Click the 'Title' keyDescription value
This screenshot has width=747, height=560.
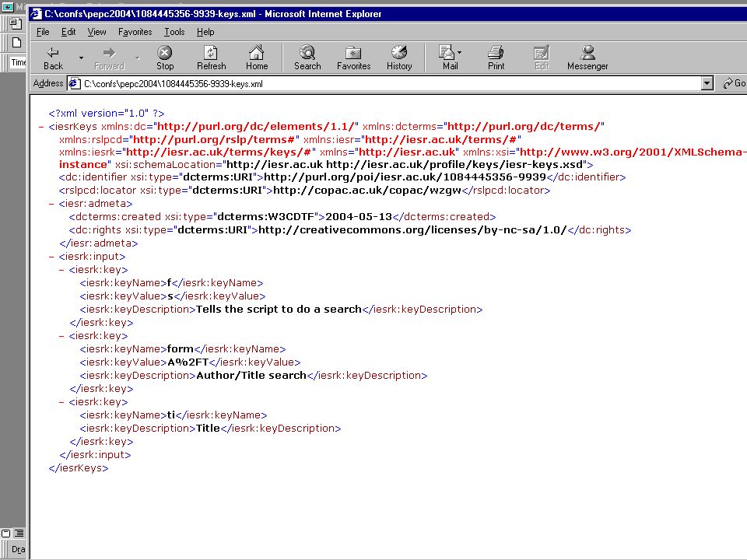coord(209,429)
